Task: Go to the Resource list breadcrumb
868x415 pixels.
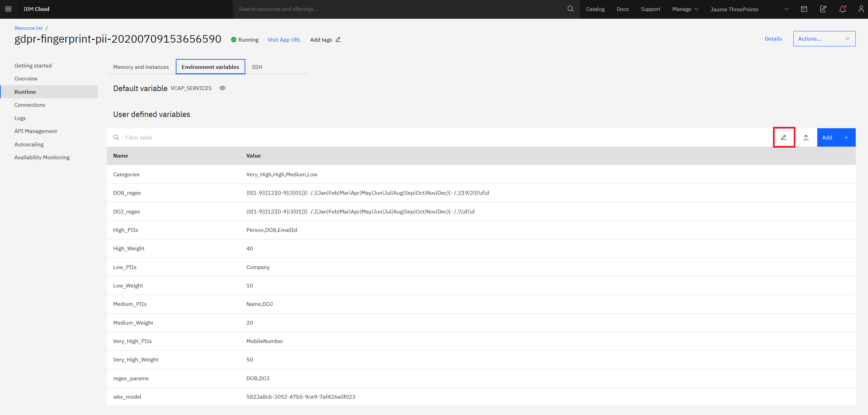Action: click(29, 28)
